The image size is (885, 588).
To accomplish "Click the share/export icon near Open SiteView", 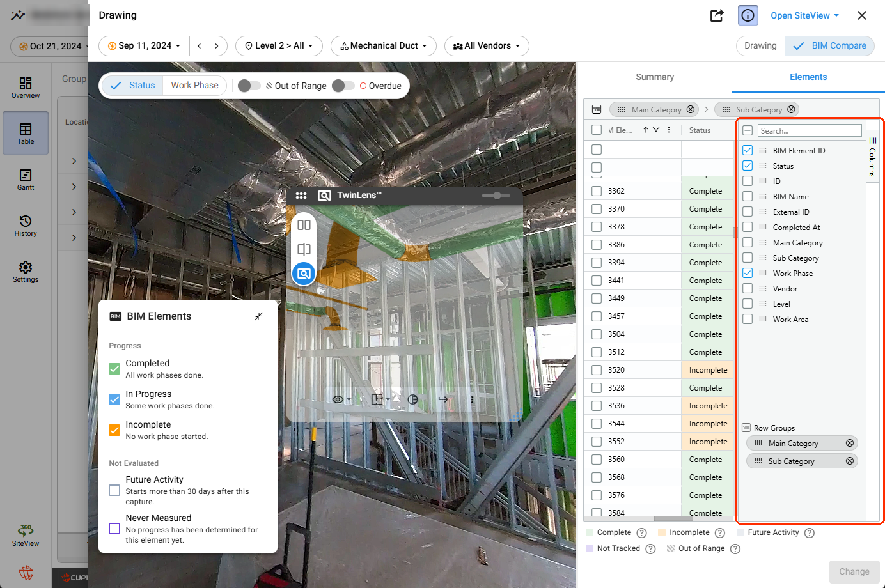I will 717,15.
